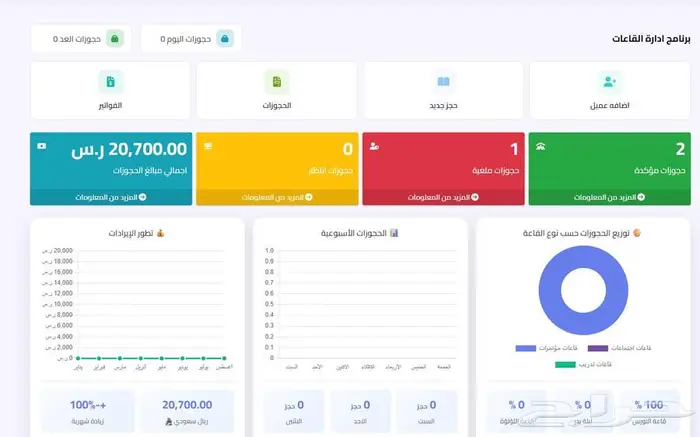This screenshot has height=437, width=700.
Task: Click the corner icon on the yellow waiting-bookings card
Action: (x=208, y=146)
